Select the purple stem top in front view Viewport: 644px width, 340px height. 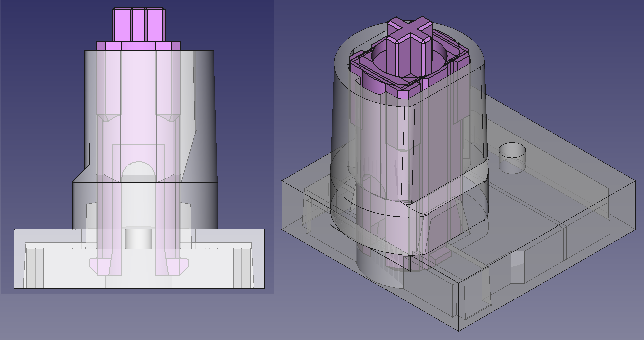(139, 24)
